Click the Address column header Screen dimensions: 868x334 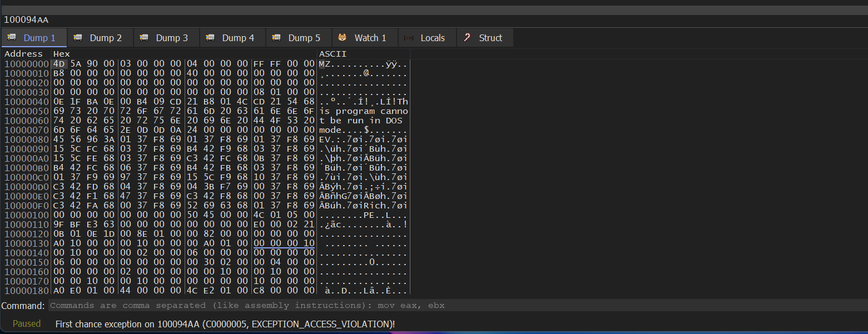pyautogui.click(x=23, y=54)
